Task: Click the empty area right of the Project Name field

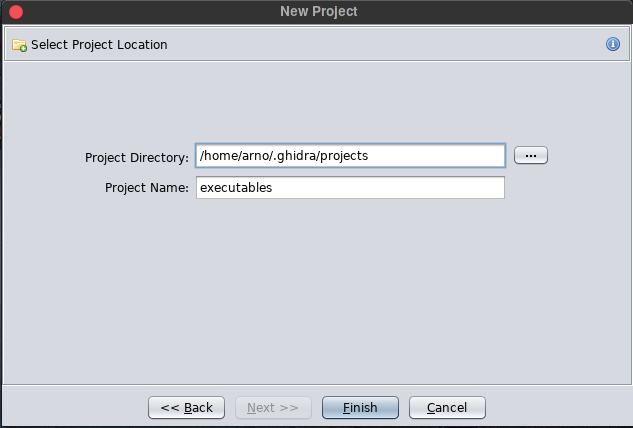Action: [565, 187]
